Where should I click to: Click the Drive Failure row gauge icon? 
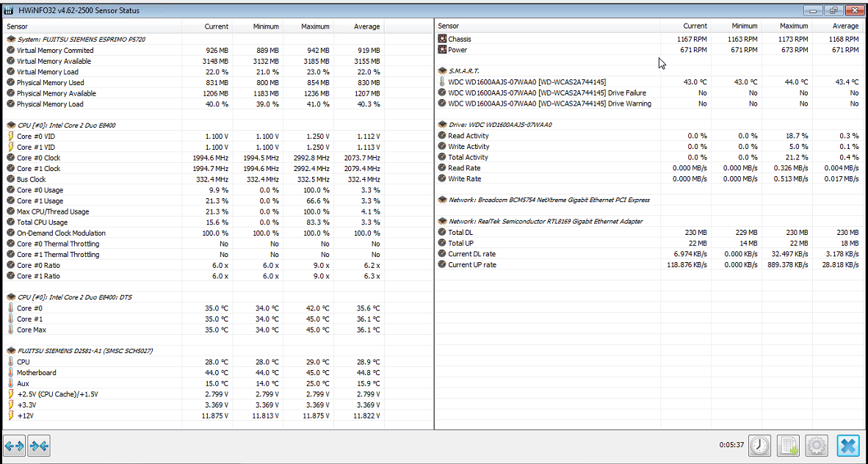click(x=442, y=93)
